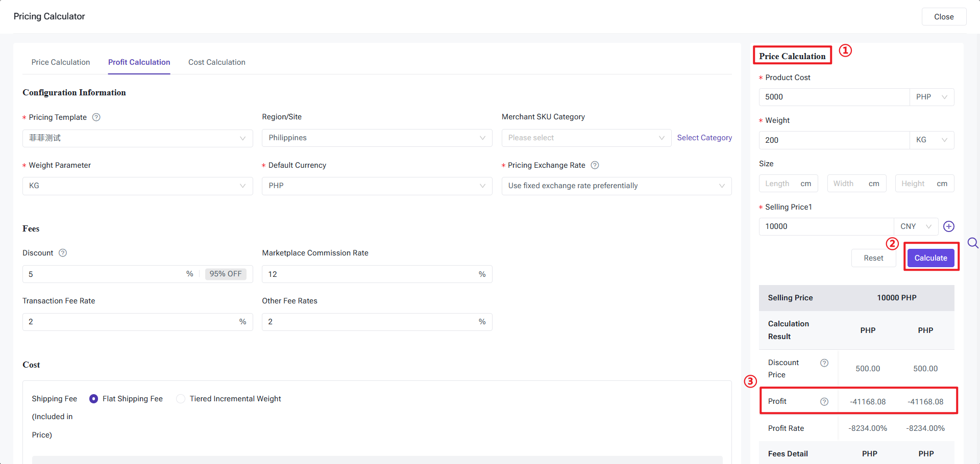The width and height of the screenshot is (980, 464).
Task: Click help icon next to Pricing Template
Action: pyautogui.click(x=96, y=117)
